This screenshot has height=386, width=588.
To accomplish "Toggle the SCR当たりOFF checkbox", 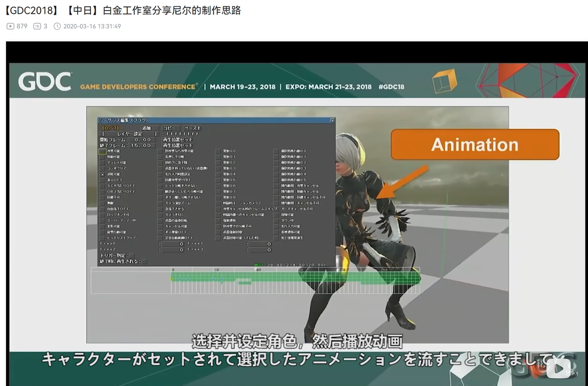I will click(103, 186).
